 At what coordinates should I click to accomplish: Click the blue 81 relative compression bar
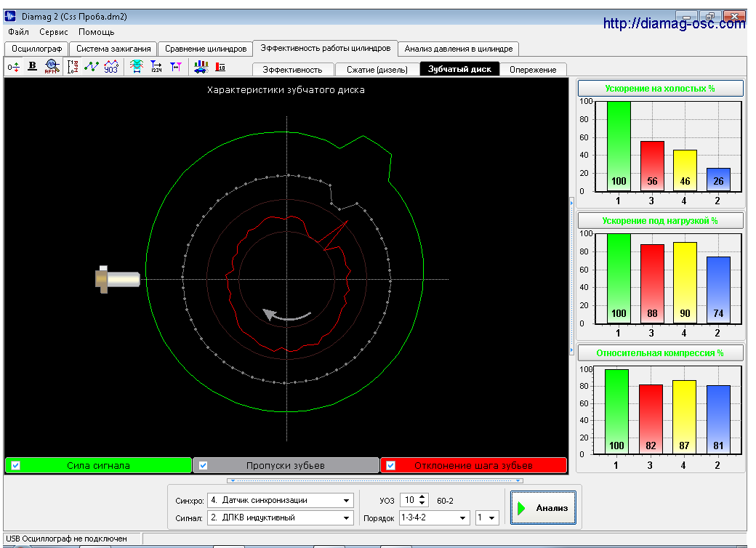pyautogui.click(x=718, y=420)
